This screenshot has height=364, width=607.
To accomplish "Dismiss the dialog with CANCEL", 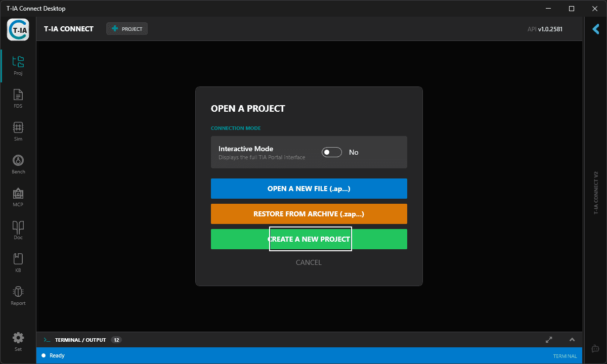I will click(309, 262).
